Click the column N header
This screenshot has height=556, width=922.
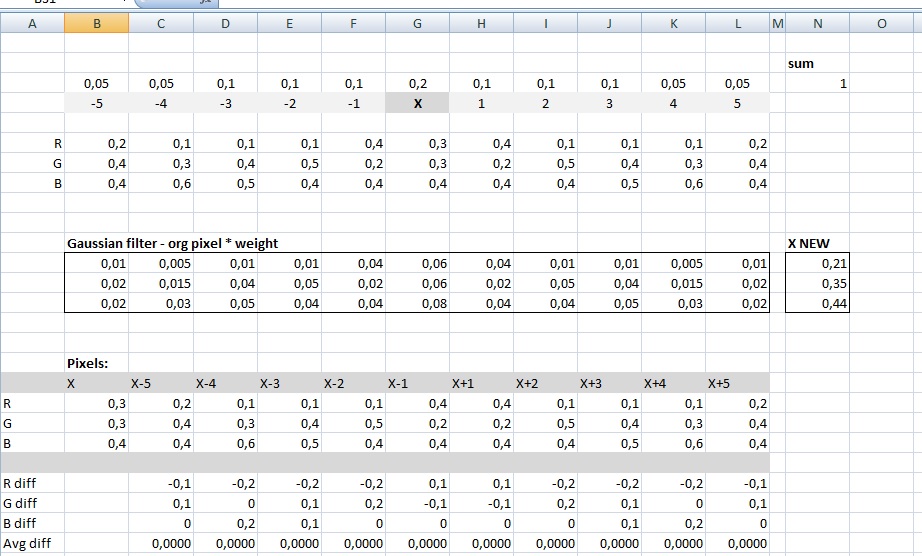pos(818,24)
